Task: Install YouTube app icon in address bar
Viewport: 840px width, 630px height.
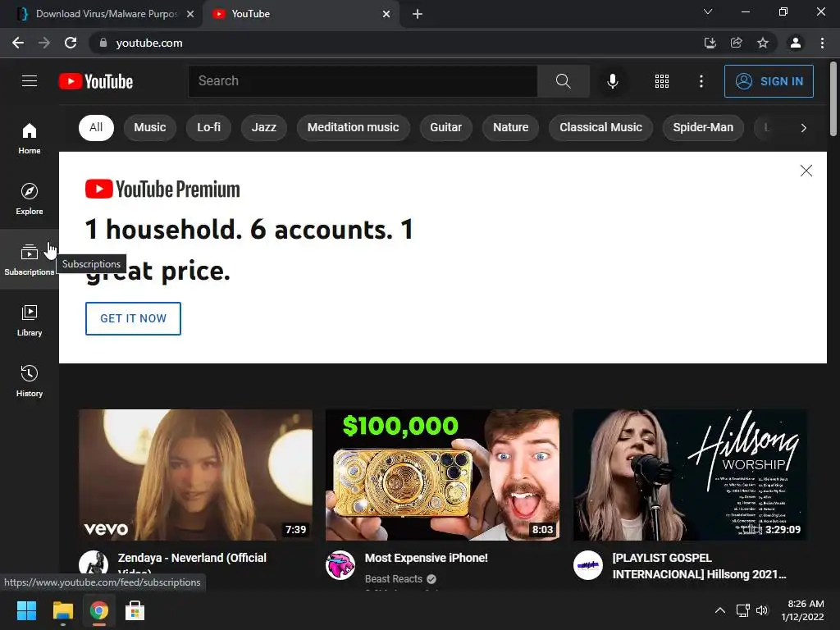Action: point(710,43)
